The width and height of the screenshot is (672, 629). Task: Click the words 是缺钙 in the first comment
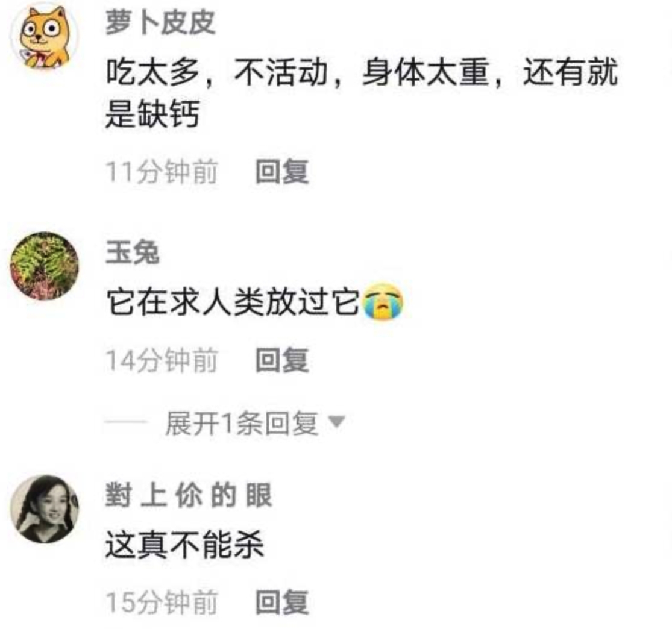[x=152, y=114]
